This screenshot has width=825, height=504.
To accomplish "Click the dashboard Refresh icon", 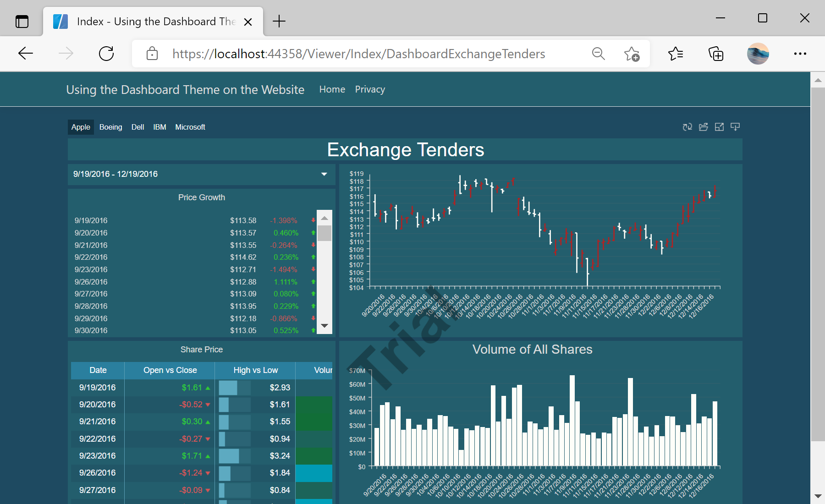I will pyautogui.click(x=687, y=127).
